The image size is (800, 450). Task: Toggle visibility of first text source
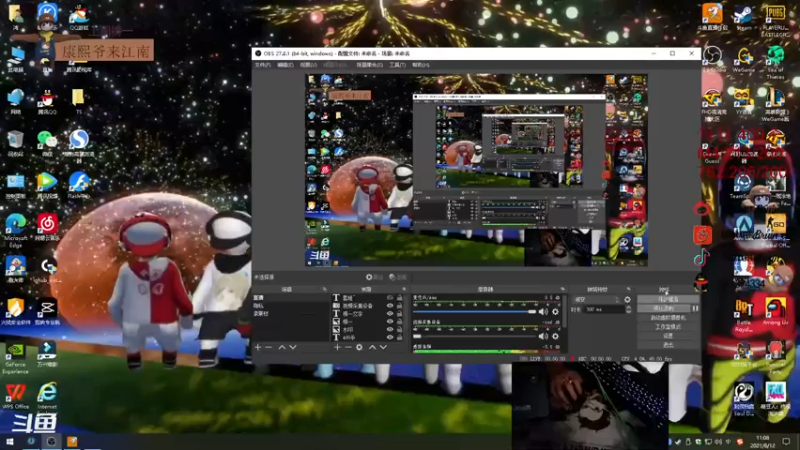tap(390, 297)
